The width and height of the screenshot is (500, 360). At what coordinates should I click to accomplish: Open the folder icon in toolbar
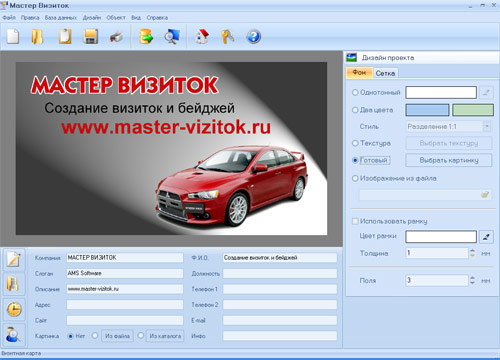pos(37,36)
